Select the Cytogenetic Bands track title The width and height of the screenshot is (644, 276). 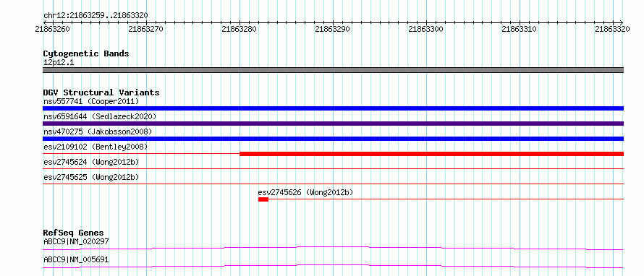pyautogui.click(x=86, y=53)
